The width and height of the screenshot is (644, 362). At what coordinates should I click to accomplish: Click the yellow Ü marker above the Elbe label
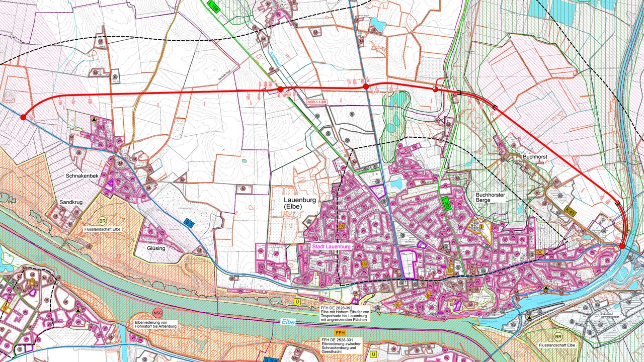click(x=296, y=302)
